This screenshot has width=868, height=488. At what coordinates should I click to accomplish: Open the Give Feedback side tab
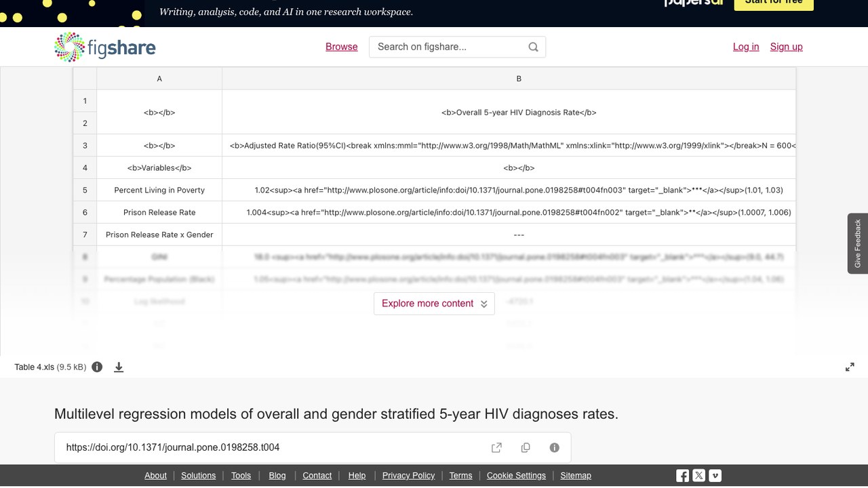[858, 243]
